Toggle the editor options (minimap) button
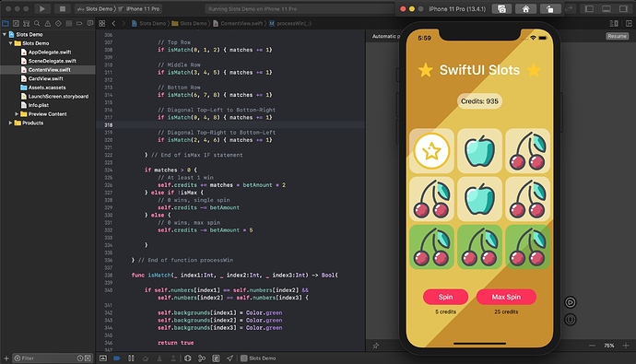636x364 pixels. click(x=614, y=24)
